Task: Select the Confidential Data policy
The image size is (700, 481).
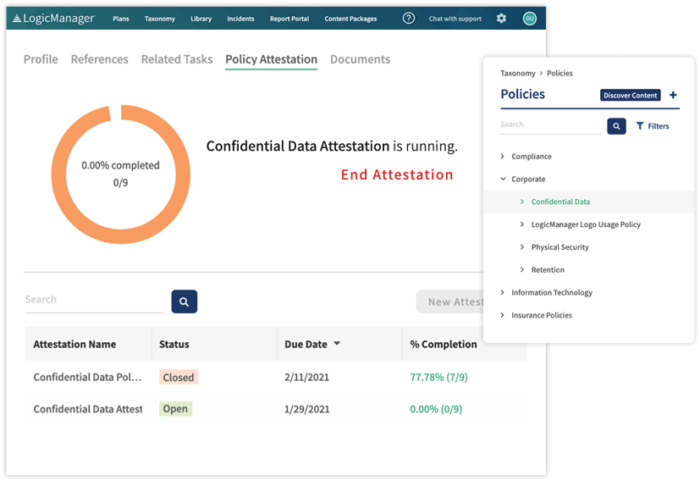Action: click(x=560, y=202)
